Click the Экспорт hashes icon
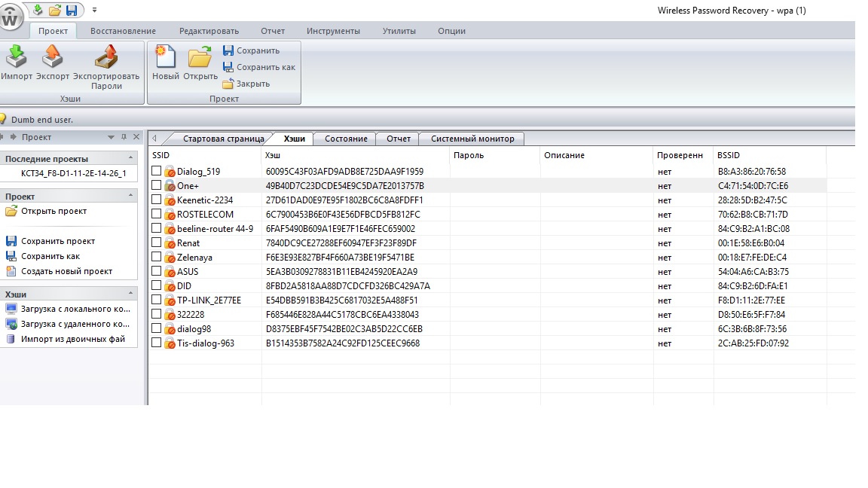Image resolution: width=868 pixels, height=488 pixels. point(52,58)
